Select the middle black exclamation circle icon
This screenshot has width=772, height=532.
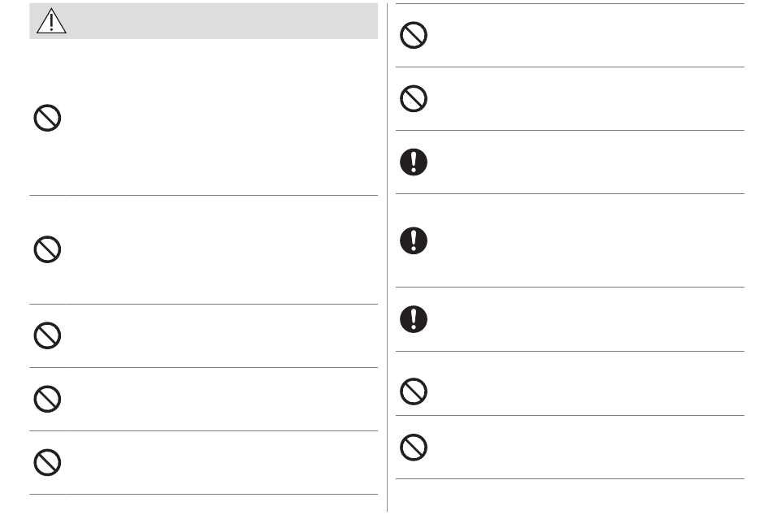click(414, 240)
